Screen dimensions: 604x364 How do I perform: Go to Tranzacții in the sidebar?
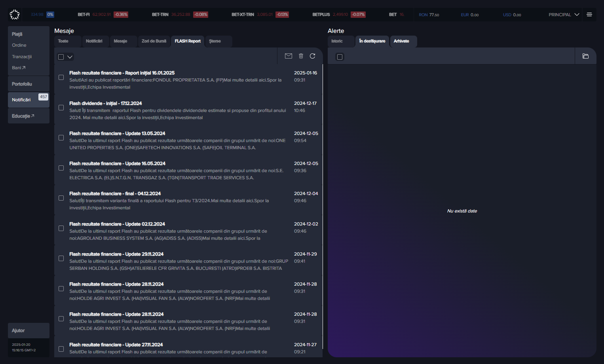[x=22, y=57]
